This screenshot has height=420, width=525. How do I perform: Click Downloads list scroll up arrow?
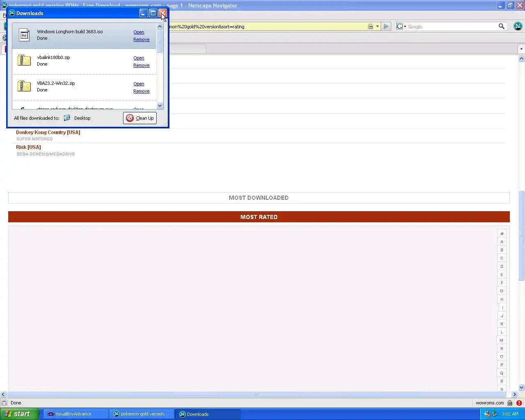tap(160, 26)
